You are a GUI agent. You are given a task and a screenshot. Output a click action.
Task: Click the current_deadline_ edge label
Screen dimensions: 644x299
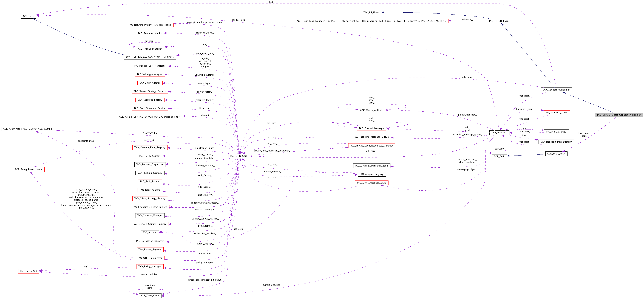pos(272,285)
